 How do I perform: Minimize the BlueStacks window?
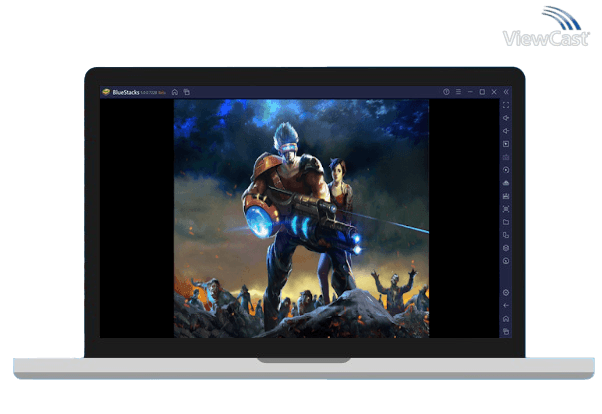(x=470, y=92)
